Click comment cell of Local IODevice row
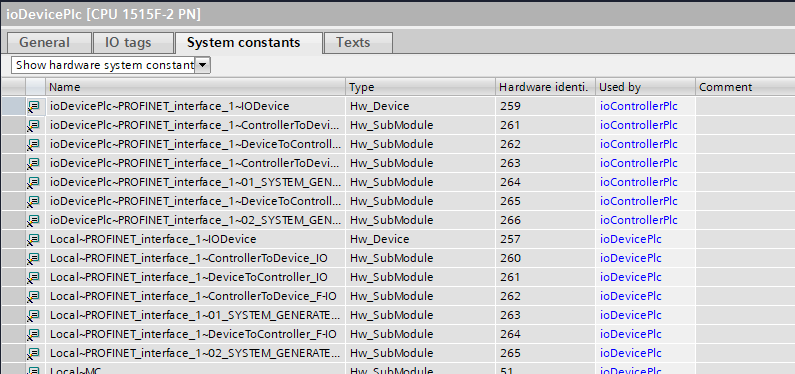Screen dimensions: 795x374 click(745, 239)
